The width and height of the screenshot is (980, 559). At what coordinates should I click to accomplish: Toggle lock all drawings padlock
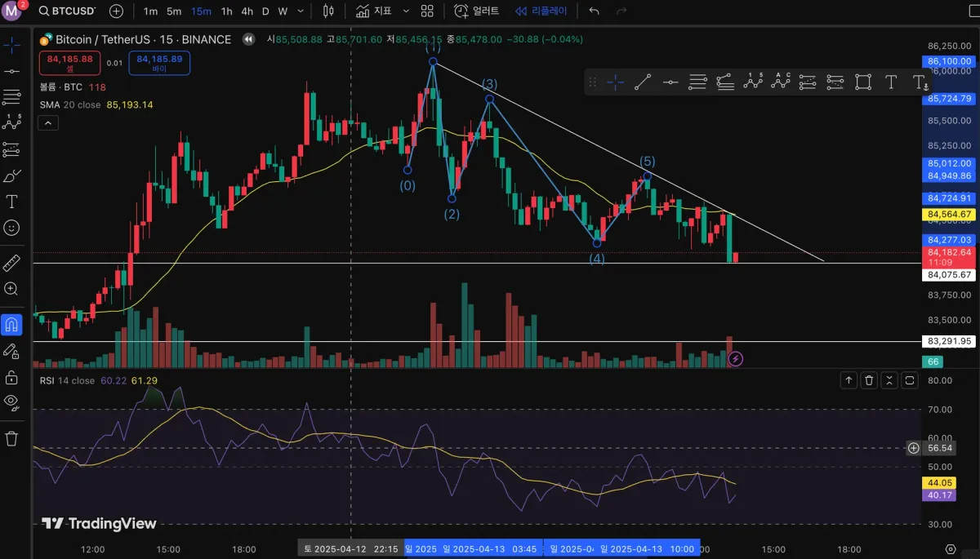coord(11,377)
